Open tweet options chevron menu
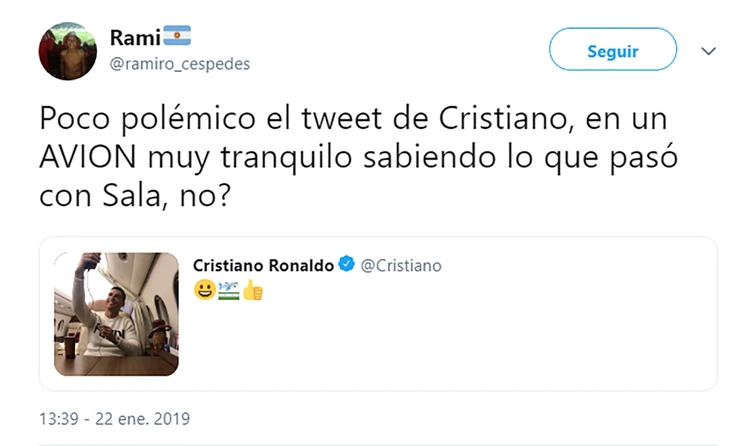This screenshot has width=750, height=446. (708, 50)
